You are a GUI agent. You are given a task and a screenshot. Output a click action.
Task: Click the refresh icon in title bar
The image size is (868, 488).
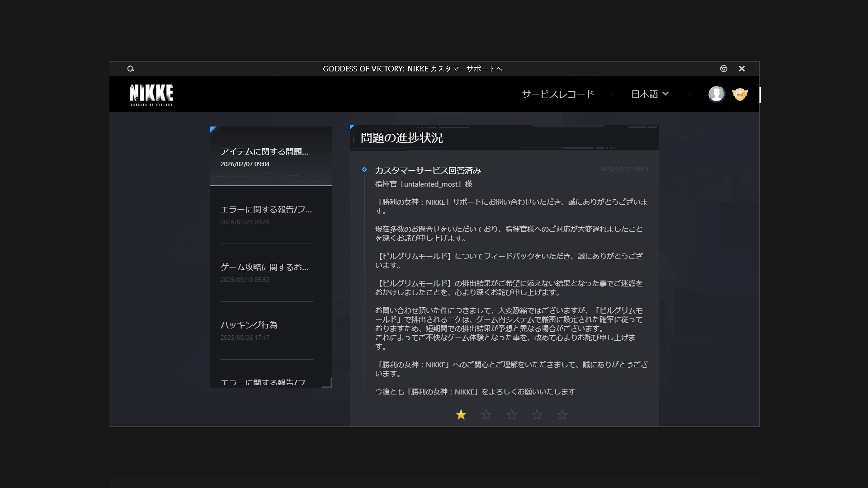click(x=131, y=69)
